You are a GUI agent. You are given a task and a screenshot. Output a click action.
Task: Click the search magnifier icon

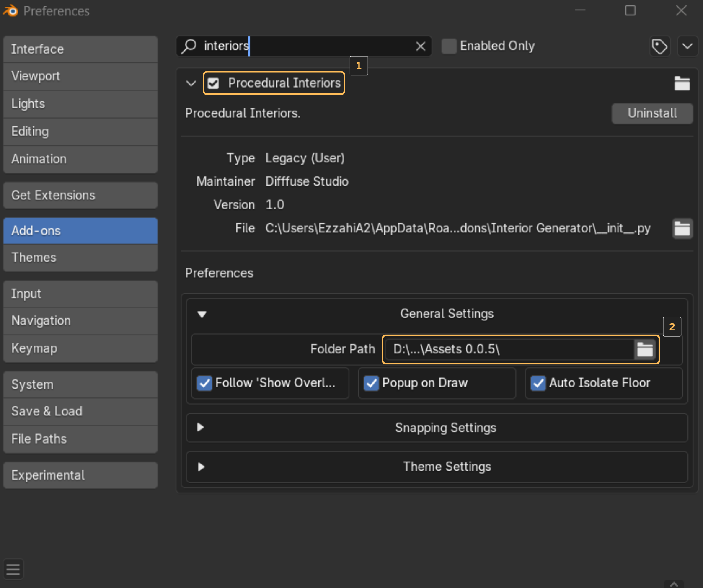pyautogui.click(x=189, y=46)
